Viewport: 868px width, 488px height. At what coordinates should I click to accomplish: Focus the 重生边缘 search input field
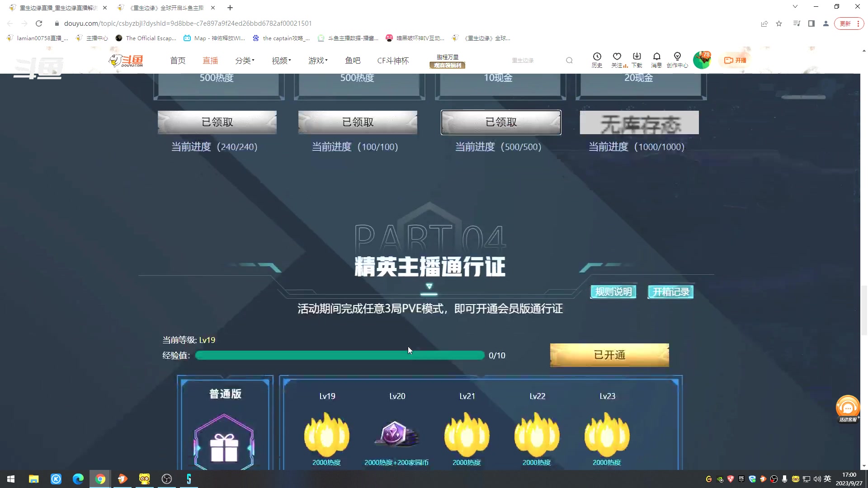pyautogui.click(x=536, y=60)
